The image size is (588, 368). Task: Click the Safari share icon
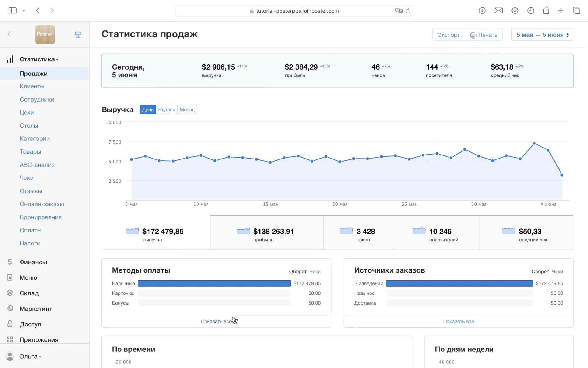(546, 11)
